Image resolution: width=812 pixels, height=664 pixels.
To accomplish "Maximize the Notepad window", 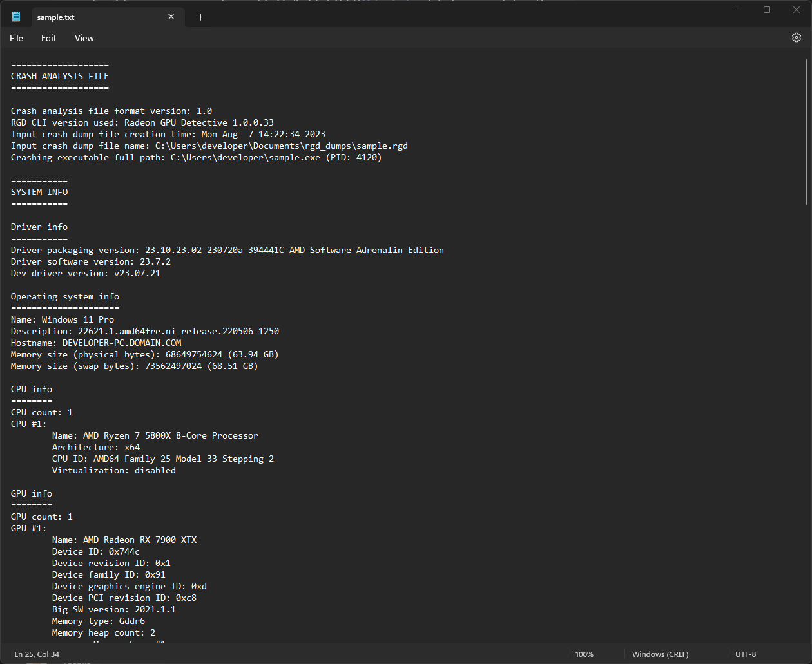I will tap(767, 10).
